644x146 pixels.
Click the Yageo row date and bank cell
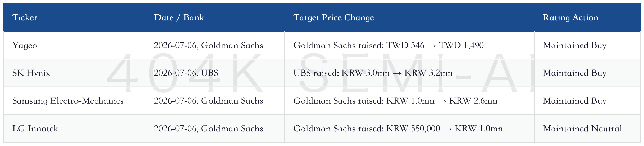click(x=215, y=45)
